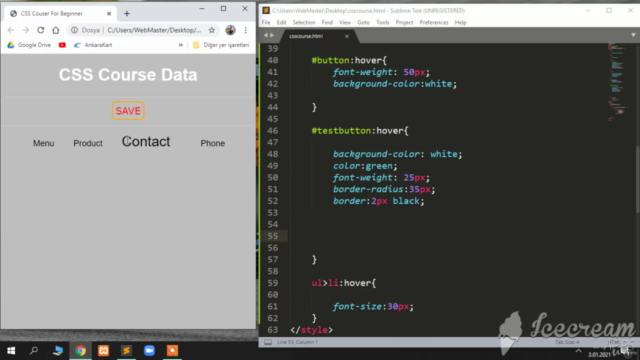640x360 pixels.
Task: Open Find menu in Sublime
Action: 327,22
